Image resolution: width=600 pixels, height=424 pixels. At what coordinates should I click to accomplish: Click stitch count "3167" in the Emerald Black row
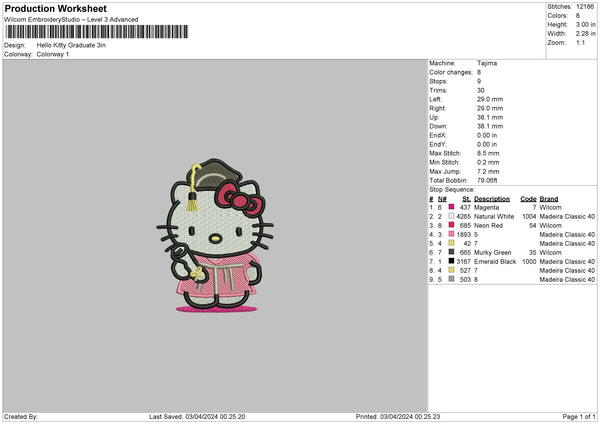point(463,261)
